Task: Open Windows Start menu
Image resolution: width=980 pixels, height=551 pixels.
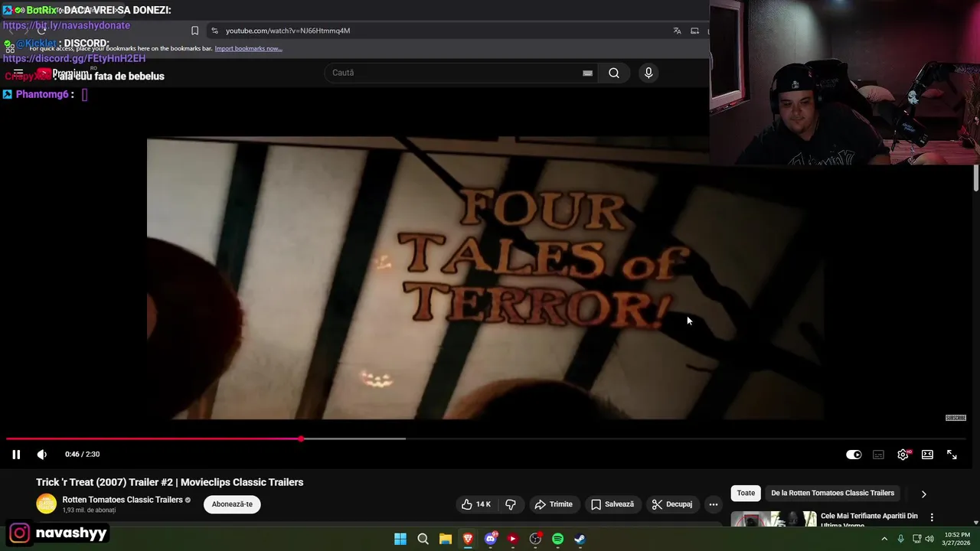Action: click(x=400, y=539)
